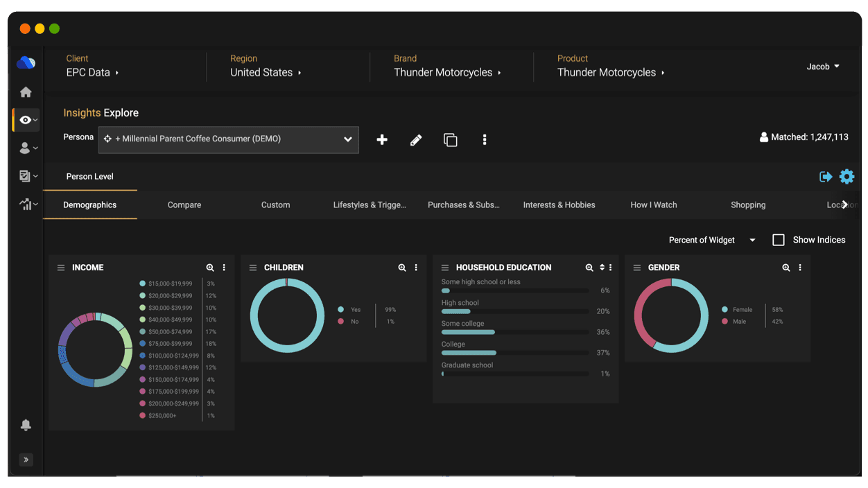Open the notifications bell in the sidebar
The height and width of the screenshot is (488, 868).
(x=26, y=425)
